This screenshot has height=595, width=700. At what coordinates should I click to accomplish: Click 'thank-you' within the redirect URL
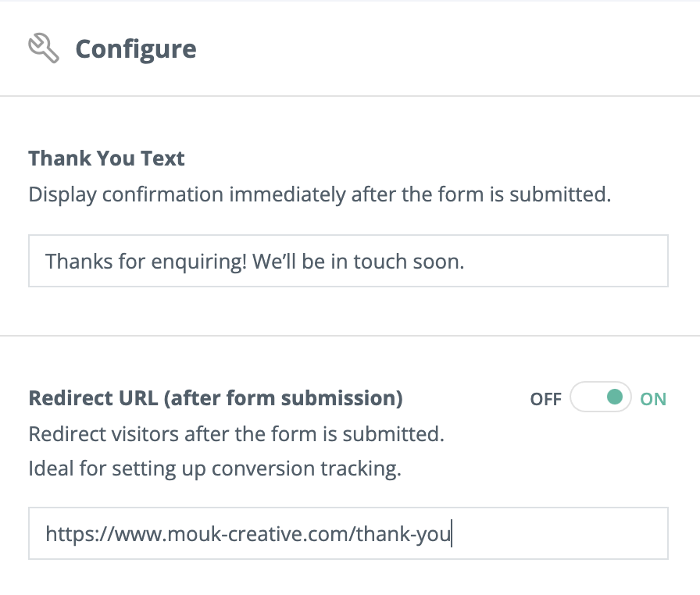coord(404,534)
